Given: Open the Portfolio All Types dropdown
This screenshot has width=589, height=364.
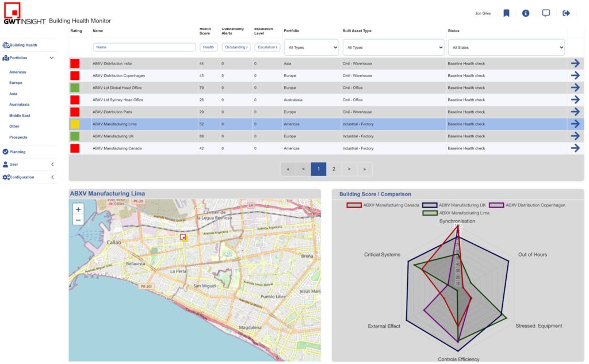Looking at the screenshot, I should point(311,47).
